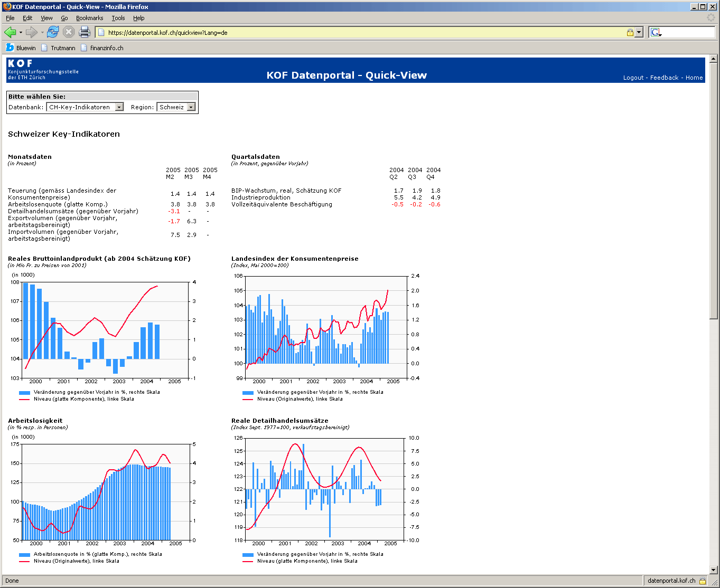Open the finanzinfo.ch bookmark

106,48
